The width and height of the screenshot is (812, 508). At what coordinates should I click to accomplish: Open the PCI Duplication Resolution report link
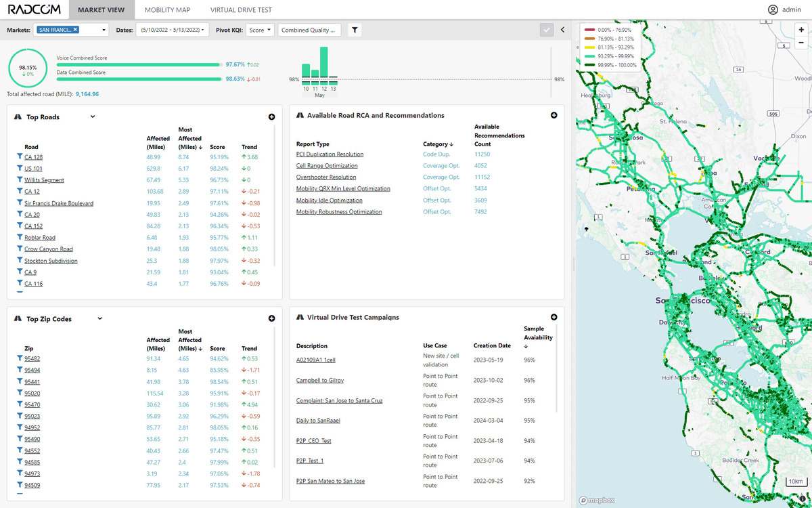(x=330, y=154)
